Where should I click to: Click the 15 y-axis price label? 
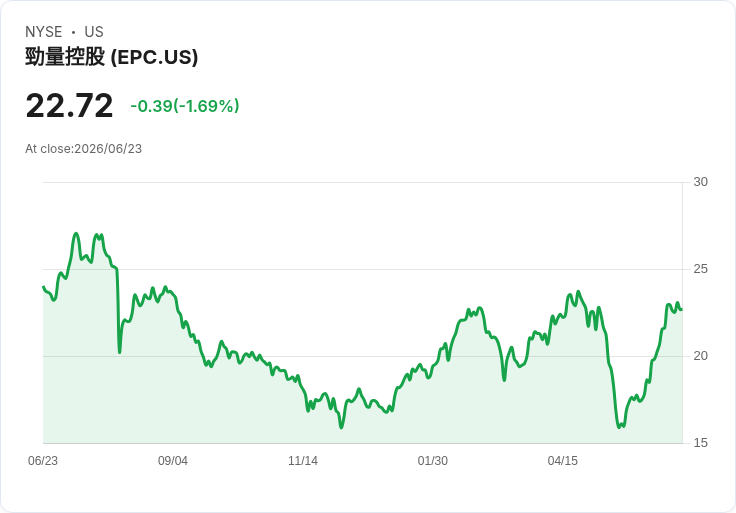coord(700,443)
